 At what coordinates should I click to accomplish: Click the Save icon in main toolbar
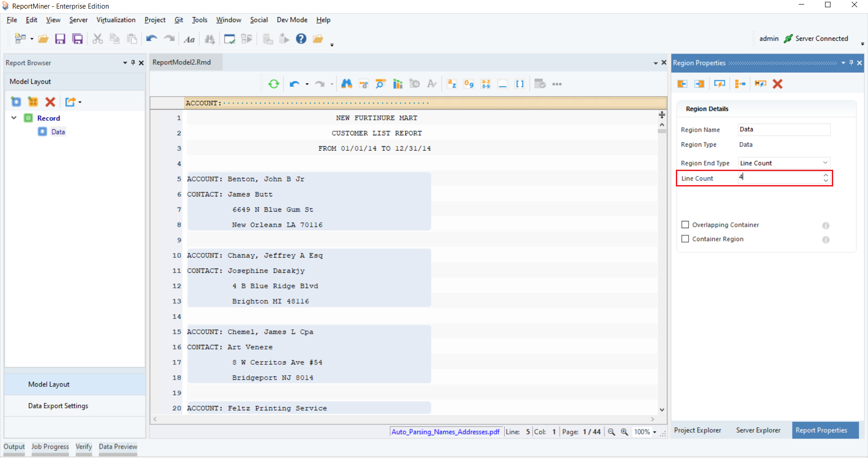coord(60,39)
